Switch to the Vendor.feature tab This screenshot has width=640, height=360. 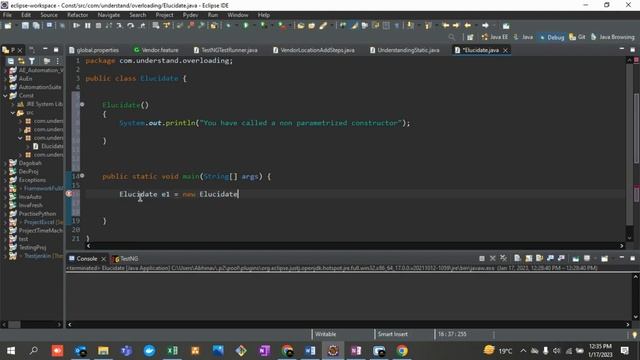click(156, 50)
